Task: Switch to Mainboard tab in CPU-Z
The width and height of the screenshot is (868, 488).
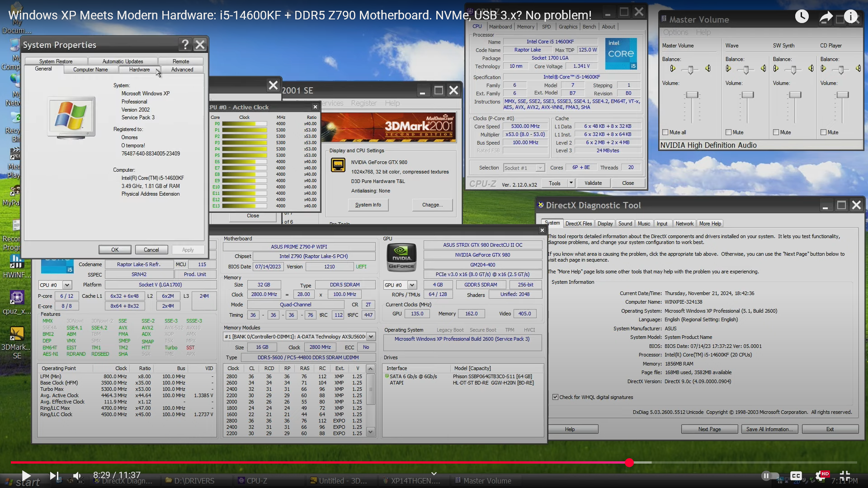Action: click(x=500, y=27)
